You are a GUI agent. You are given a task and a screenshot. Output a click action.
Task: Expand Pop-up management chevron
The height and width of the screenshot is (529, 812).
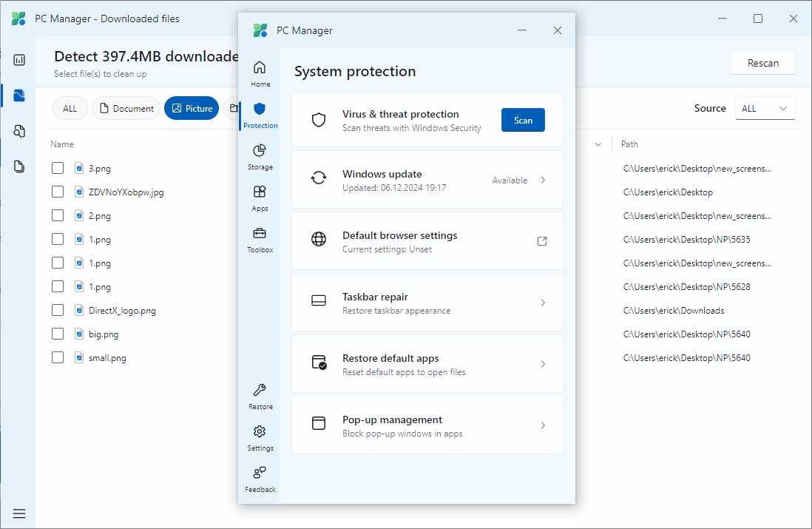point(543,425)
